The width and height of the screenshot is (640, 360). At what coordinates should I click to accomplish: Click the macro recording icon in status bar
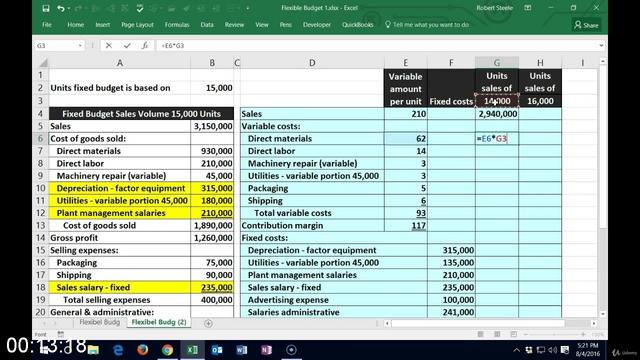click(x=60, y=334)
